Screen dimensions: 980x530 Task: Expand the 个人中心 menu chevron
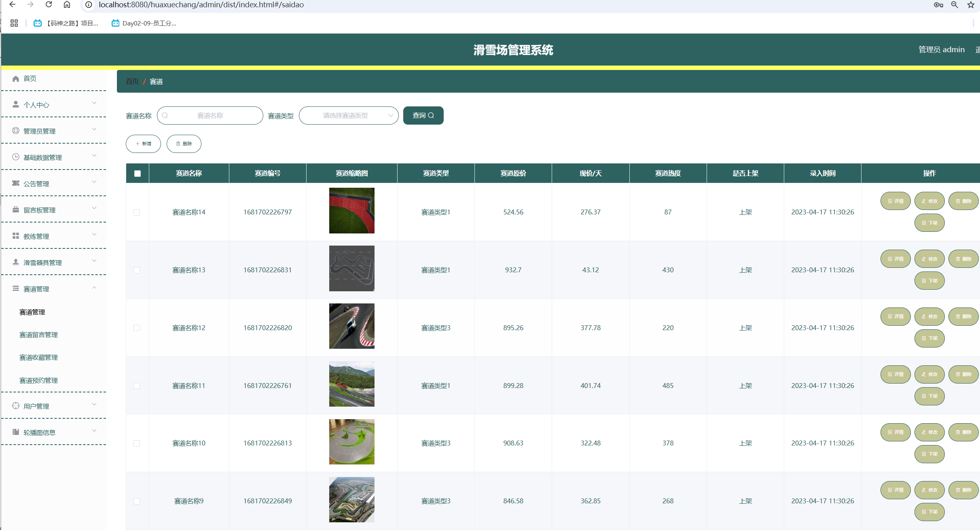pyautogui.click(x=94, y=103)
